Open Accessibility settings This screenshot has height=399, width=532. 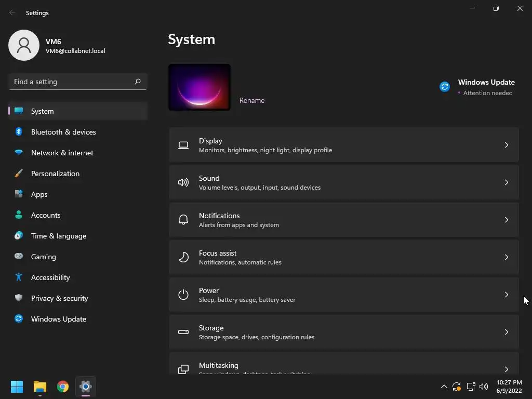pyautogui.click(x=78, y=277)
